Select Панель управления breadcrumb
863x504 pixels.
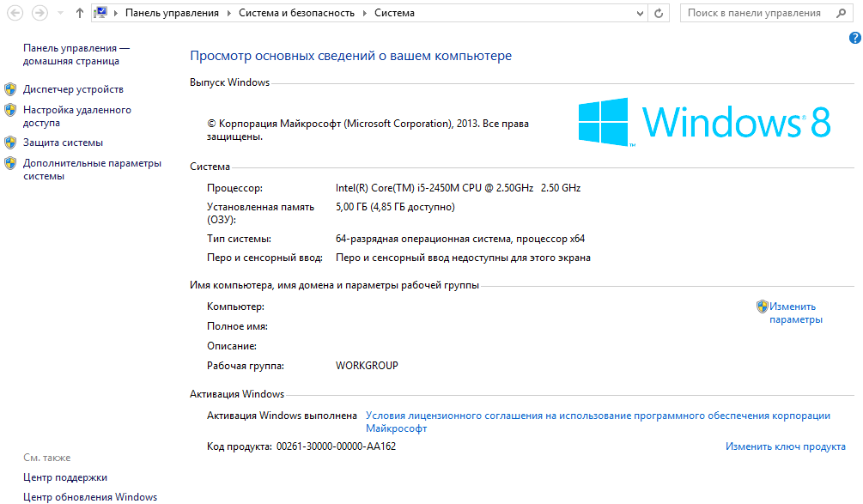click(x=172, y=13)
